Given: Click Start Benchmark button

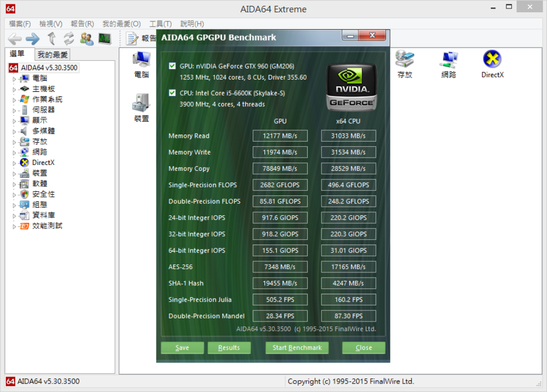Looking at the screenshot, I should (x=297, y=348).
